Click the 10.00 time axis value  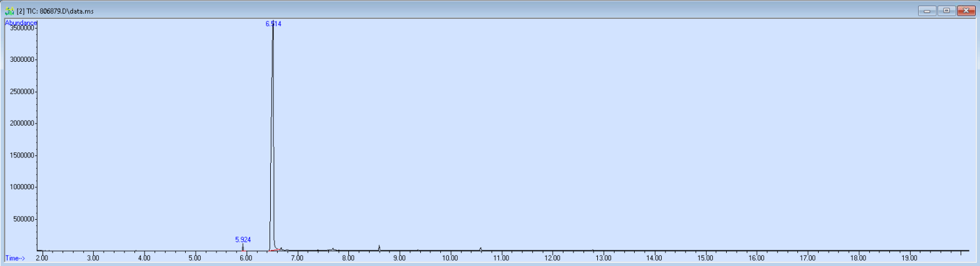click(x=450, y=257)
